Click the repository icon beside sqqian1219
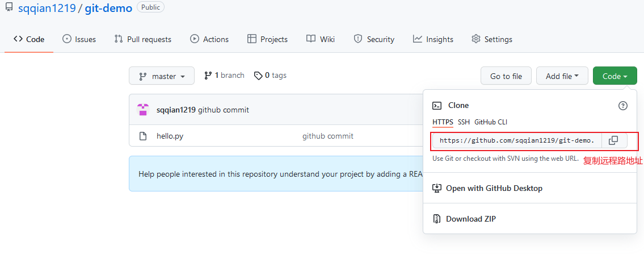644x254 pixels. pyautogui.click(x=9, y=7)
